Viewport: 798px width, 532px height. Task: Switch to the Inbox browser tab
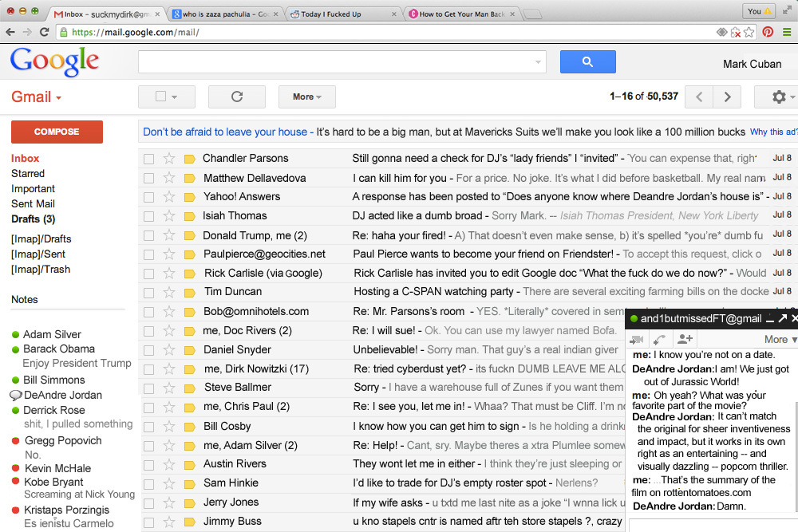coord(107,14)
